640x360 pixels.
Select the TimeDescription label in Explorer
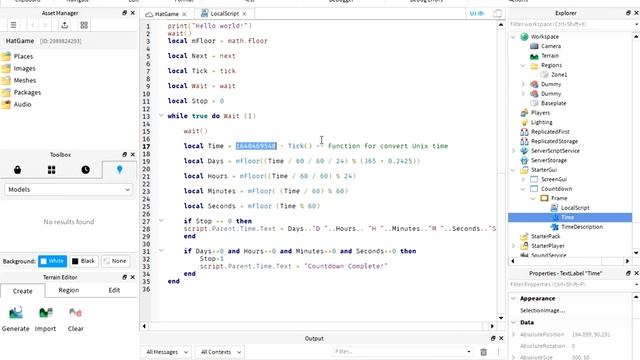click(576, 227)
